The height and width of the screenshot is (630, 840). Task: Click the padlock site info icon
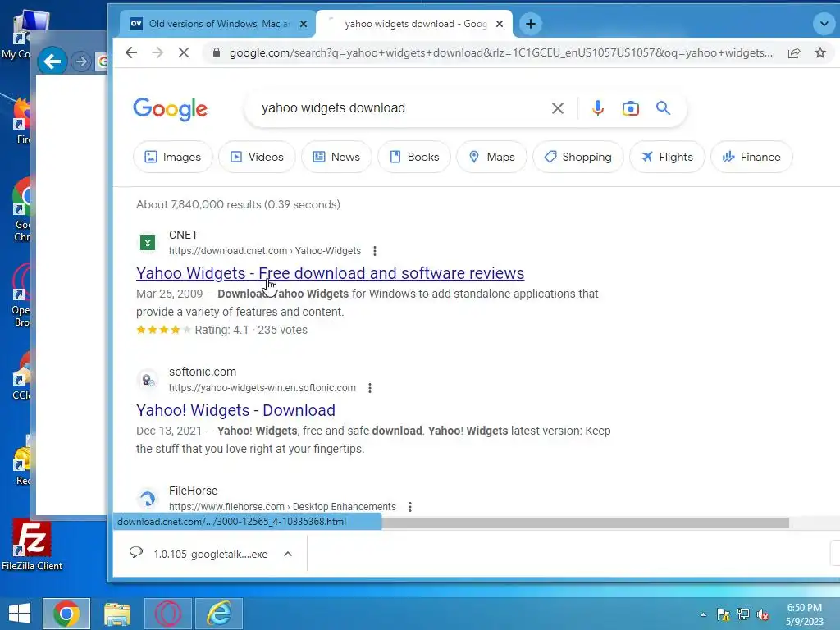[x=216, y=52]
